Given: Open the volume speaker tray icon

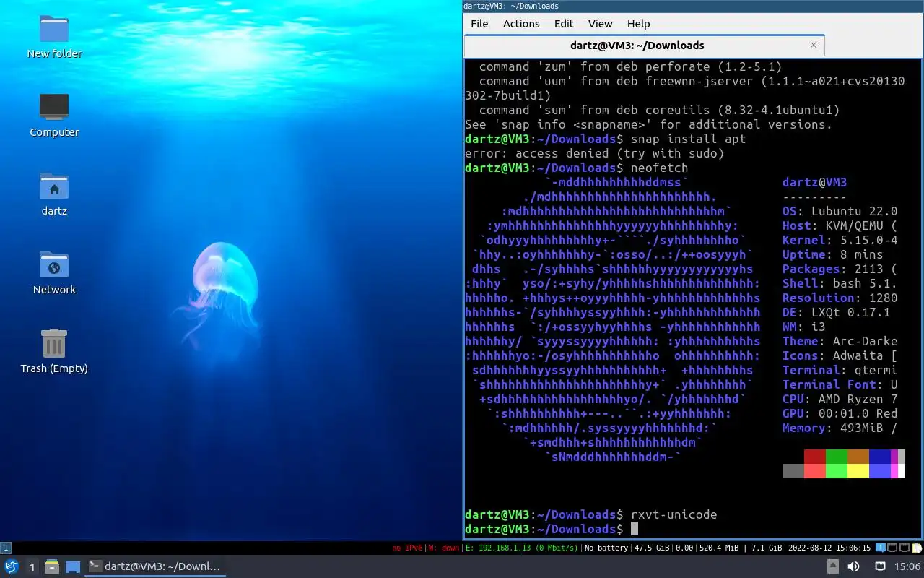Looking at the screenshot, I should coord(853,566).
